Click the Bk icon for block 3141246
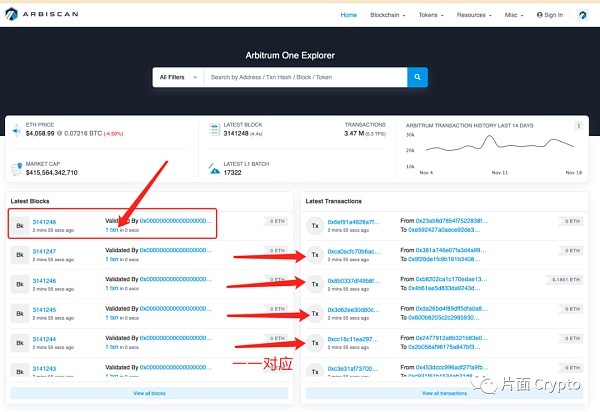Viewport: 600px width, 412px height. [x=19, y=285]
